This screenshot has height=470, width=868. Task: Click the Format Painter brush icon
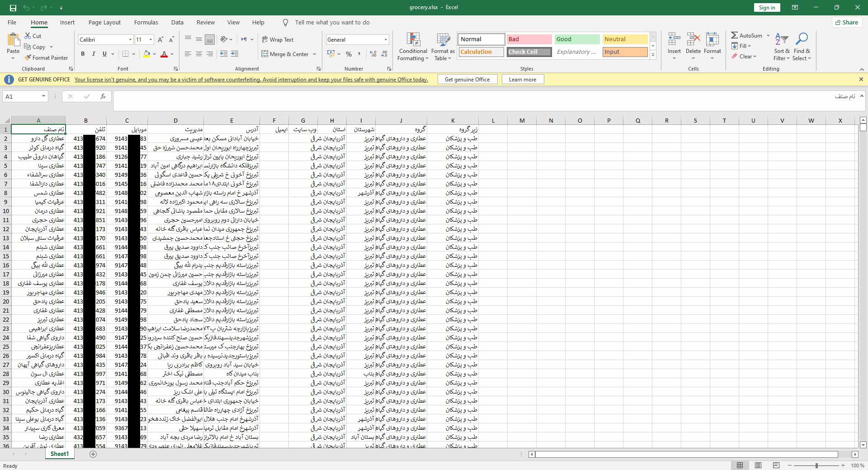point(28,58)
